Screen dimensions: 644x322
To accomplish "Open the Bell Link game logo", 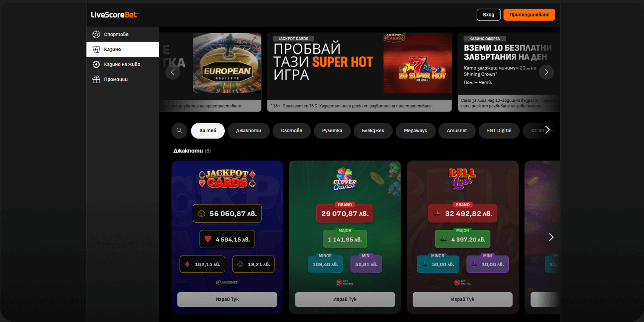I will (x=462, y=179).
